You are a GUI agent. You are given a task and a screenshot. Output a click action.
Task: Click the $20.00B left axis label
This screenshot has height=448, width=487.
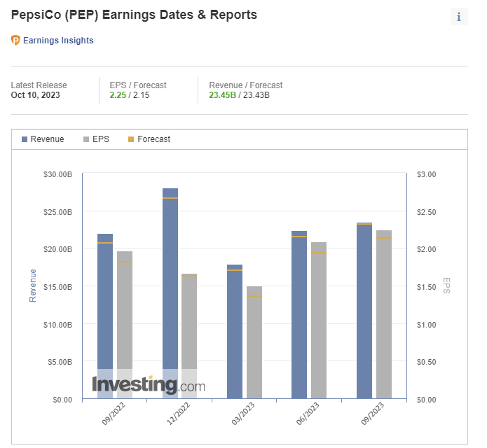point(57,249)
